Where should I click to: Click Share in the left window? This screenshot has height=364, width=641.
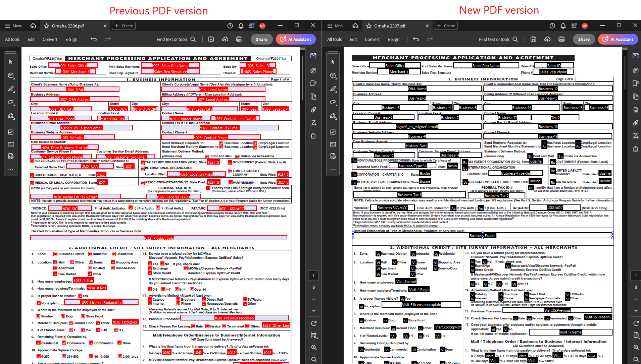coord(262,39)
